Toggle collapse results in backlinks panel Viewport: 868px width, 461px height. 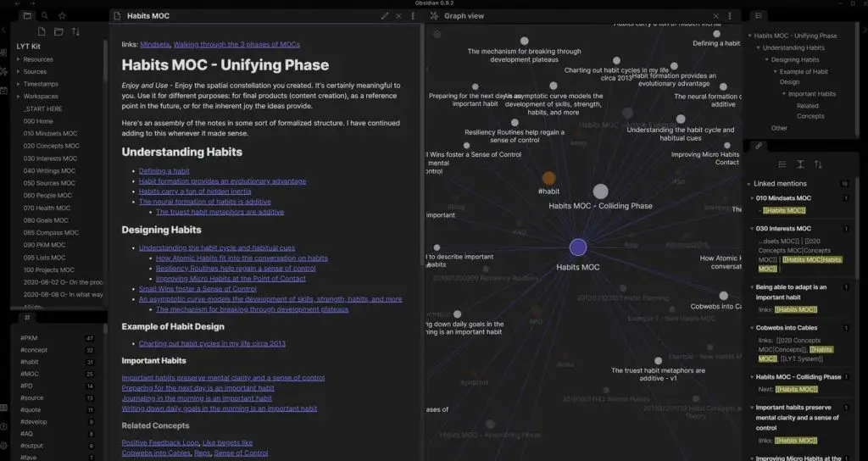point(782,164)
